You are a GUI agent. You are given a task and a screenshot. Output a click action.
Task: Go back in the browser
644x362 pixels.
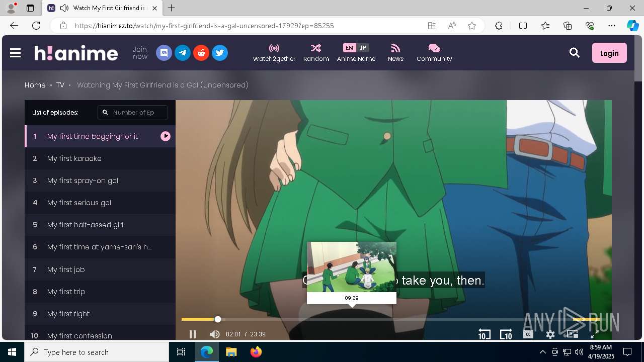[x=14, y=26]
